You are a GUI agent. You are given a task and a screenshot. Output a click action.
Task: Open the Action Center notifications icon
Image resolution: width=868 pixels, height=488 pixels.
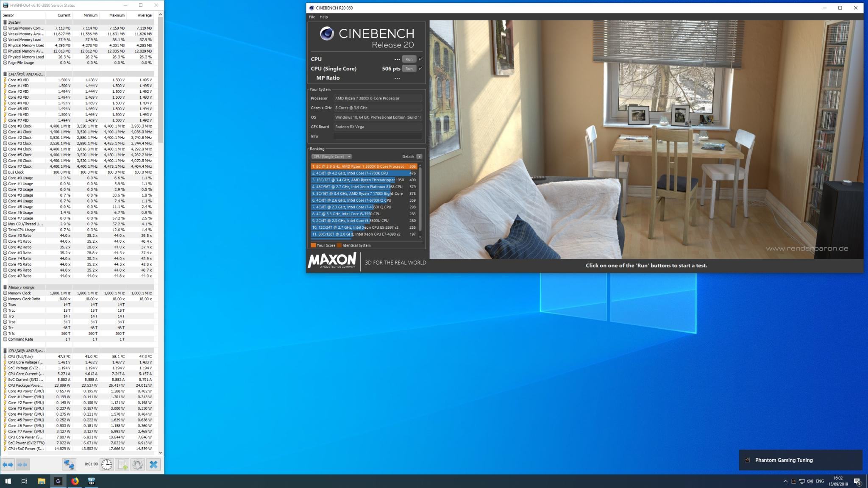[857, 481]
